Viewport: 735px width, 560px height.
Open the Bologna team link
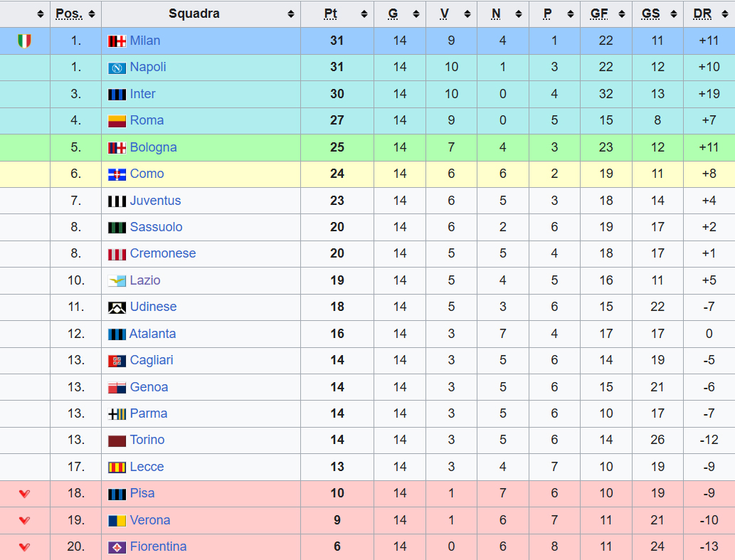click(x=153, y=147)
